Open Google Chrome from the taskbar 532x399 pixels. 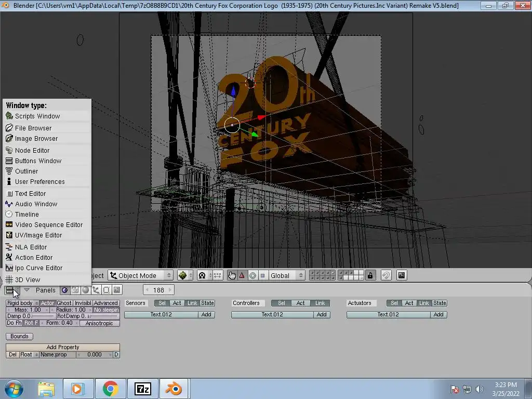coord(110,389)
